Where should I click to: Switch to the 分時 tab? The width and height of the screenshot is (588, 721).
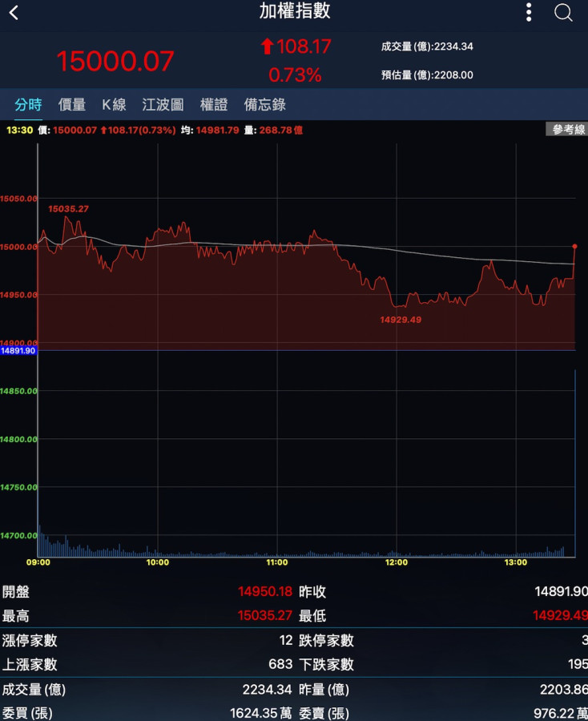[x=28, y=104]
